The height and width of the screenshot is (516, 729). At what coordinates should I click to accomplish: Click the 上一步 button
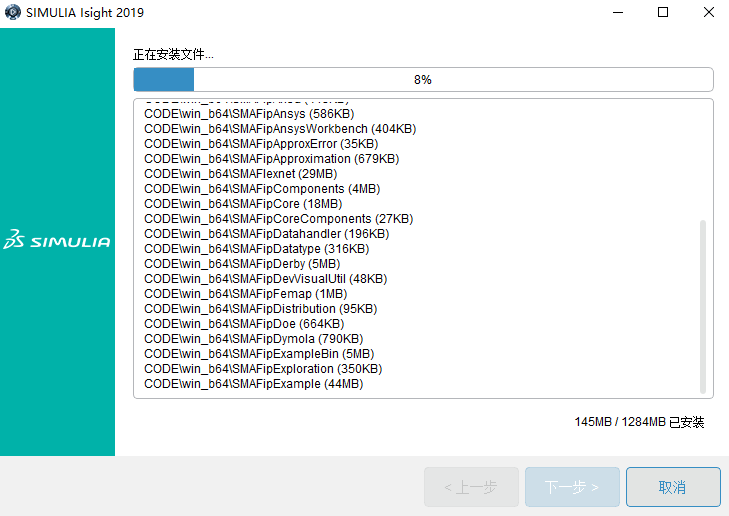(x=471, y=487)
